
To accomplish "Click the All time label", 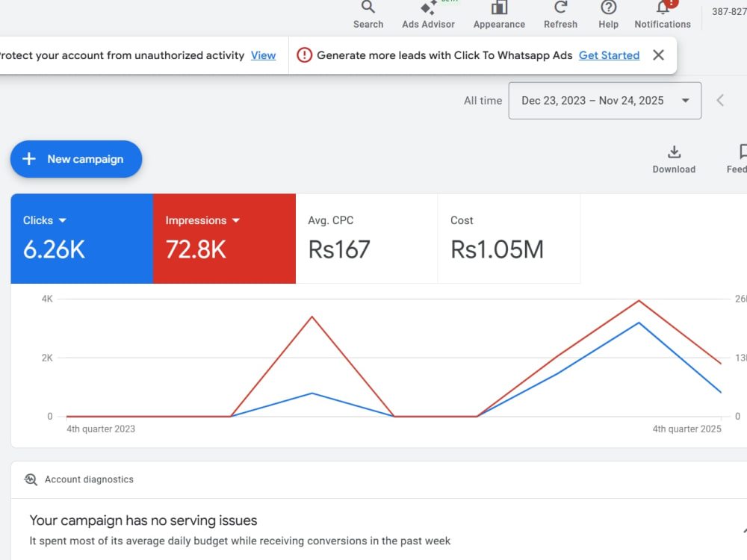I will pyautogui.click(x=483, y=101).
